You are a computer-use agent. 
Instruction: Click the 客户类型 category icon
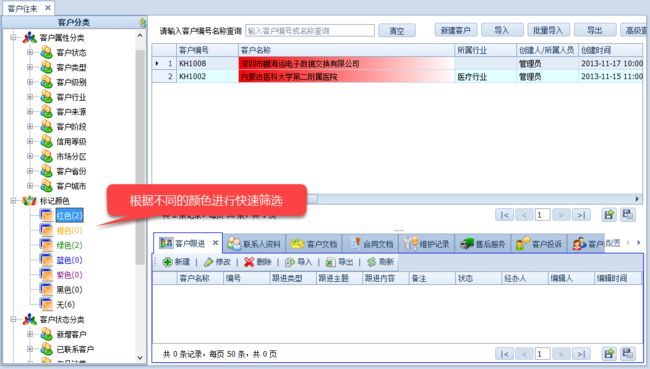point(46,67)
